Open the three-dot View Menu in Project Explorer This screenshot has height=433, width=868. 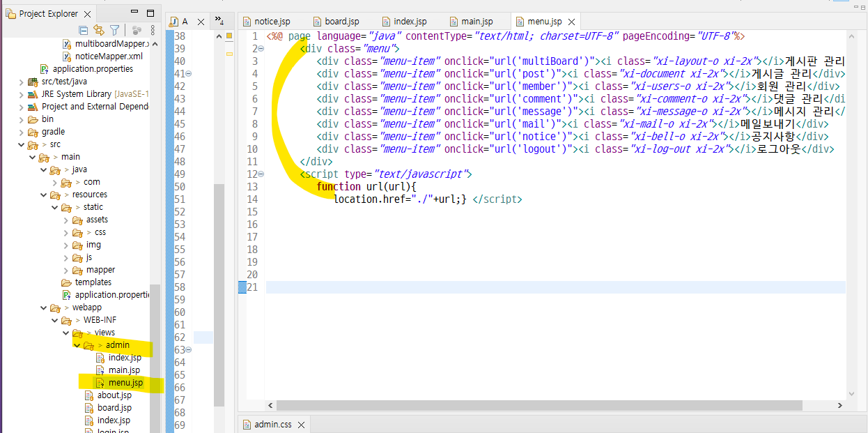coord(153,30)
